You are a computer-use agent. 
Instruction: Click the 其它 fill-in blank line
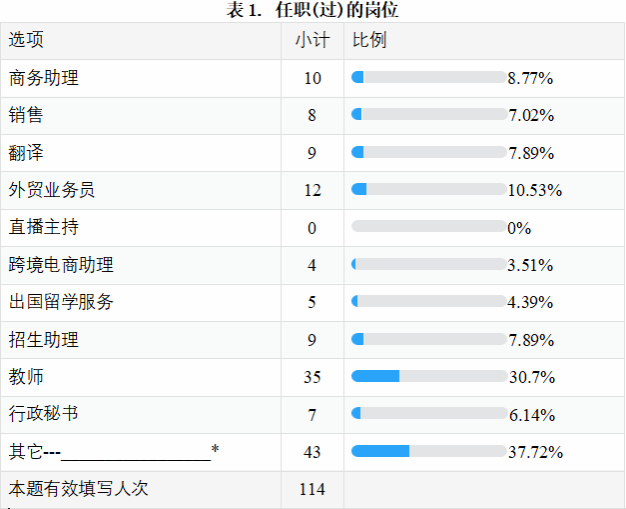136,457
